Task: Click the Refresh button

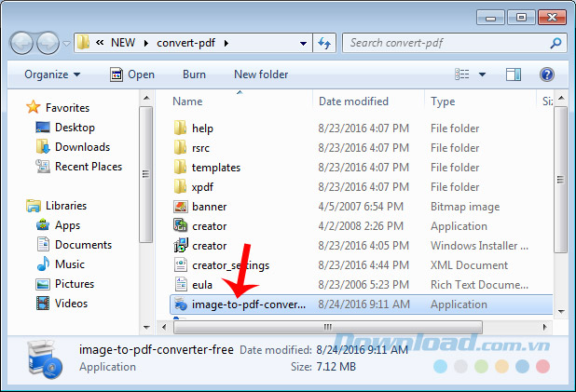Action: (324, 44)
